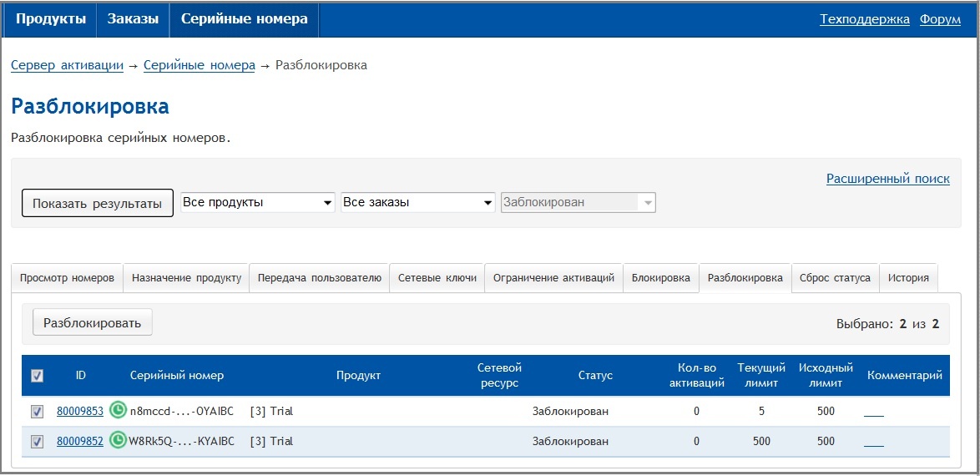Go to 'Просмотр номеров' tab

pos(67,278)
